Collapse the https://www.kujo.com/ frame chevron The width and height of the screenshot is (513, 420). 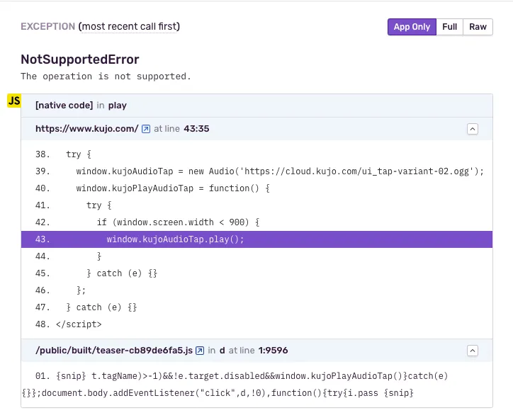click(x=473, y=129)
